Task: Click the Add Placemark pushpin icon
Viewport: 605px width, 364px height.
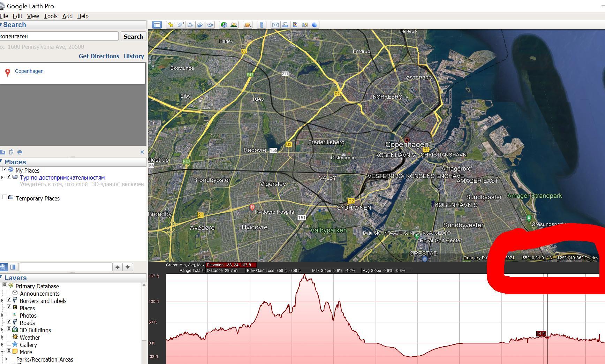Action: [171, 25]
